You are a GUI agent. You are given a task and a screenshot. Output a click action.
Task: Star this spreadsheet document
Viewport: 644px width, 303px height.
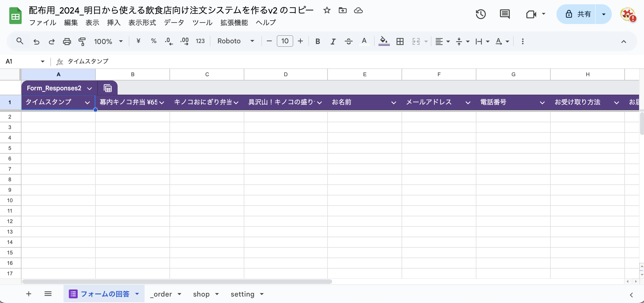[327, 10]
